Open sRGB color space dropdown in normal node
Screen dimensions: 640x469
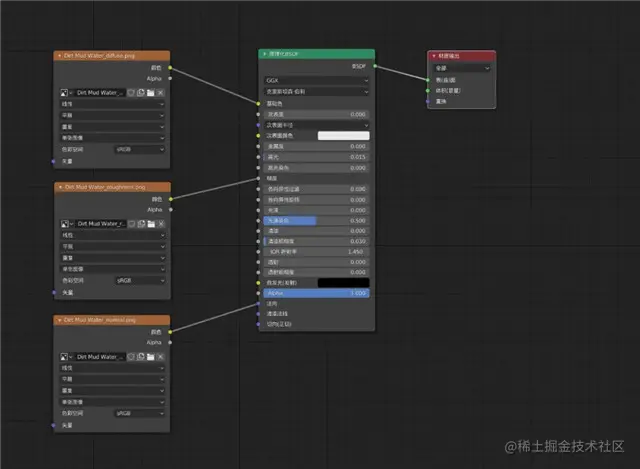coord(140,413)
